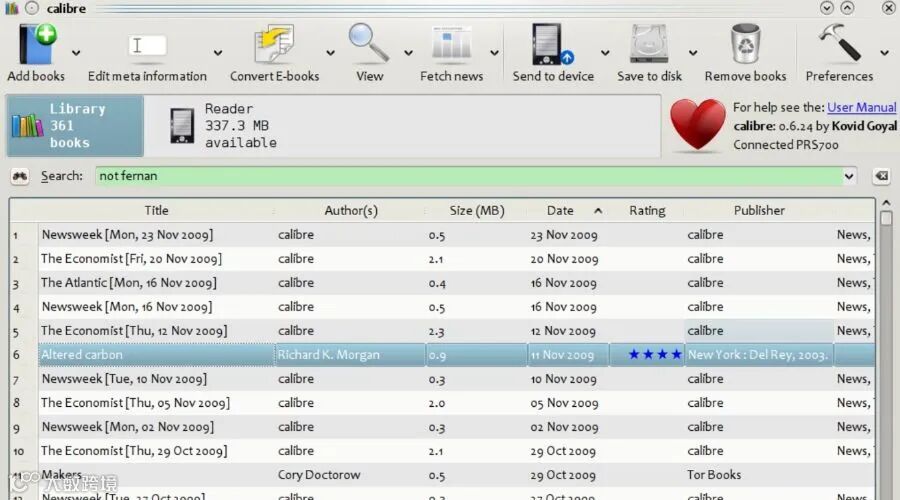Click size cell '2.3' for The Economist 12 Nov
The height and width of the screenshot is (500, 900).
click(x=476, y=331)
